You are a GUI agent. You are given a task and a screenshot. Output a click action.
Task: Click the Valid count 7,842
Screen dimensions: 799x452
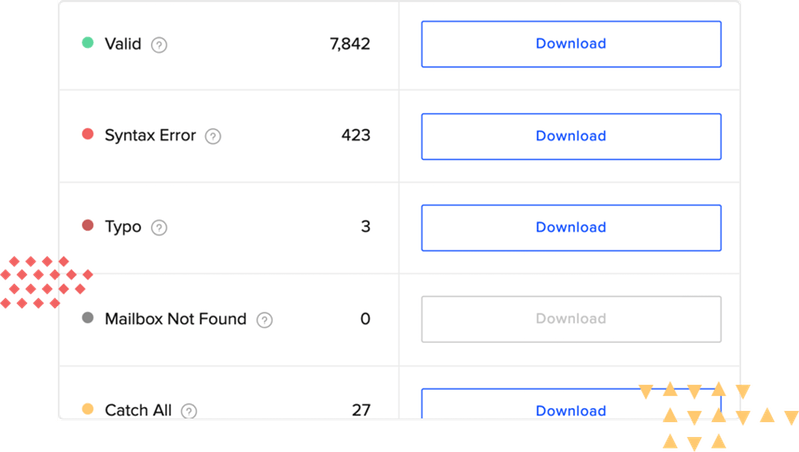(350, 44)
